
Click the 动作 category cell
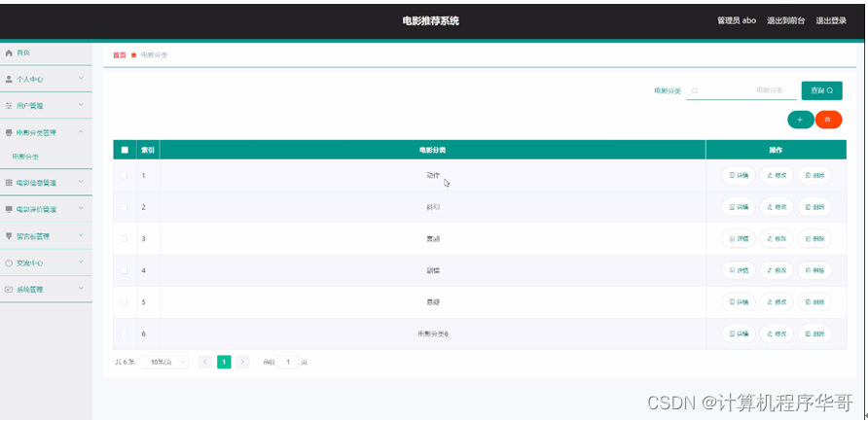point(433,175)
